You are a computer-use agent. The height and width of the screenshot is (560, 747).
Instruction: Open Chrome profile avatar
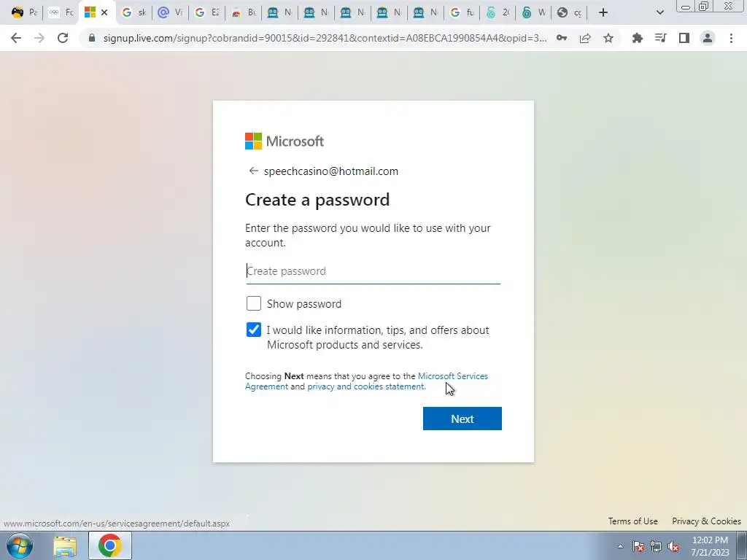pos(708,38)
